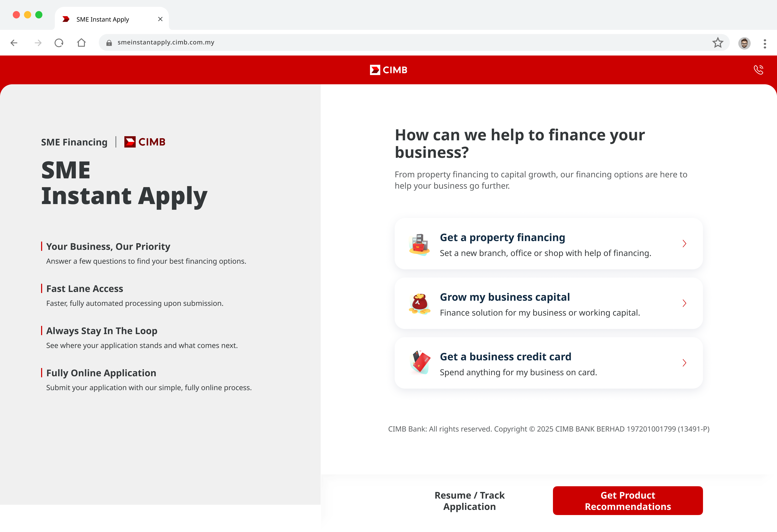Image resolution: width=777 pixels, height=532 pixels.
Task: Click Resume / Track Application
Action: tap(469, 501)
